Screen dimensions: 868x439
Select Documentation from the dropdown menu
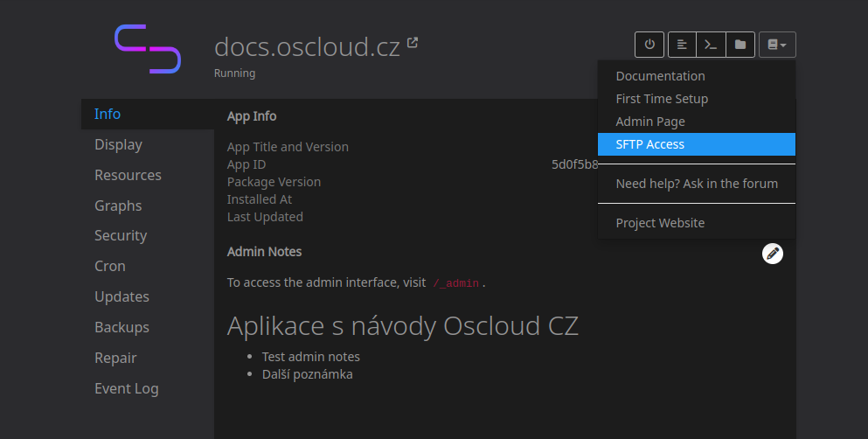pyautogui.click(x=660, y=76)
